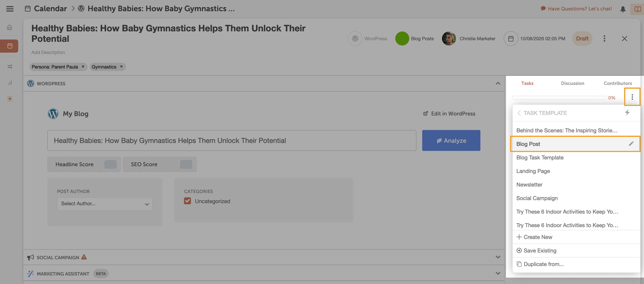
Task: Select the Landing Page task template
Action: point(533,171)
